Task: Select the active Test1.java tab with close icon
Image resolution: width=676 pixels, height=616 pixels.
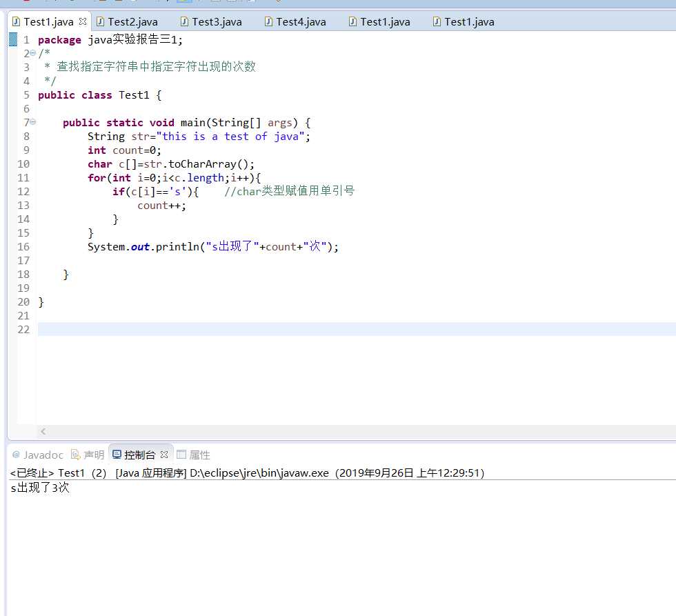Action: 48,21
